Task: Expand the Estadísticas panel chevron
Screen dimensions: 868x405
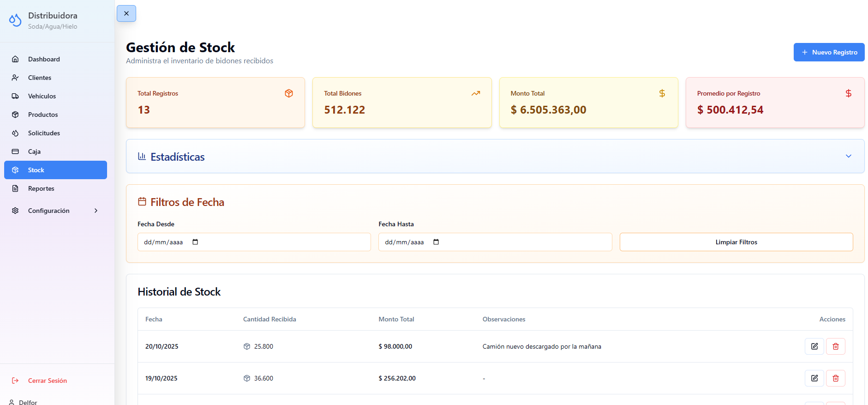Action: pyautogui.click(x=848, y=156)
